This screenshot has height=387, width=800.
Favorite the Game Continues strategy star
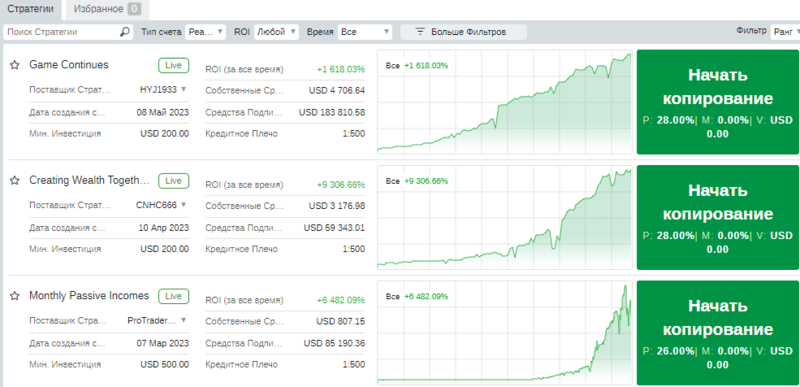[x=15, y=65]
